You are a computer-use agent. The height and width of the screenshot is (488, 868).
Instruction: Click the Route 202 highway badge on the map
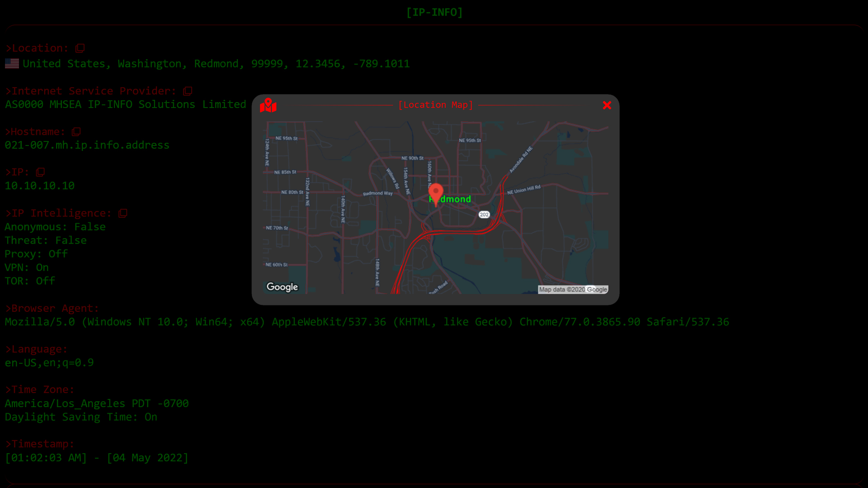pyautogui.click(x=484, y=214)
